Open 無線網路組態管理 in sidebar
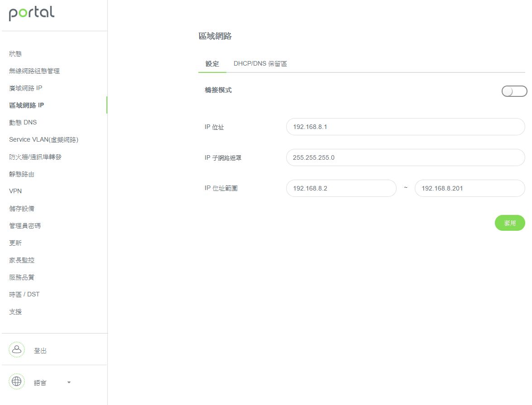This screenshot has width=532, height=405. (34, 71)
